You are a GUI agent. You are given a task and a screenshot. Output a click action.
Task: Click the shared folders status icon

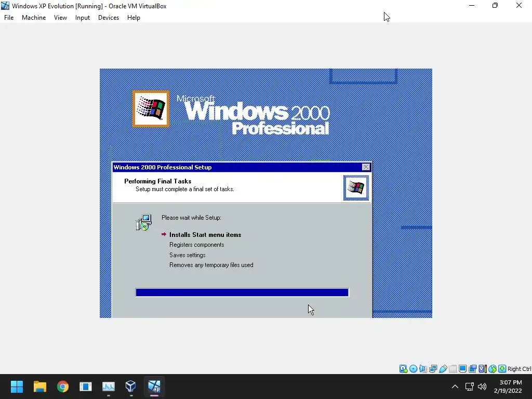(x=453, y=369)
